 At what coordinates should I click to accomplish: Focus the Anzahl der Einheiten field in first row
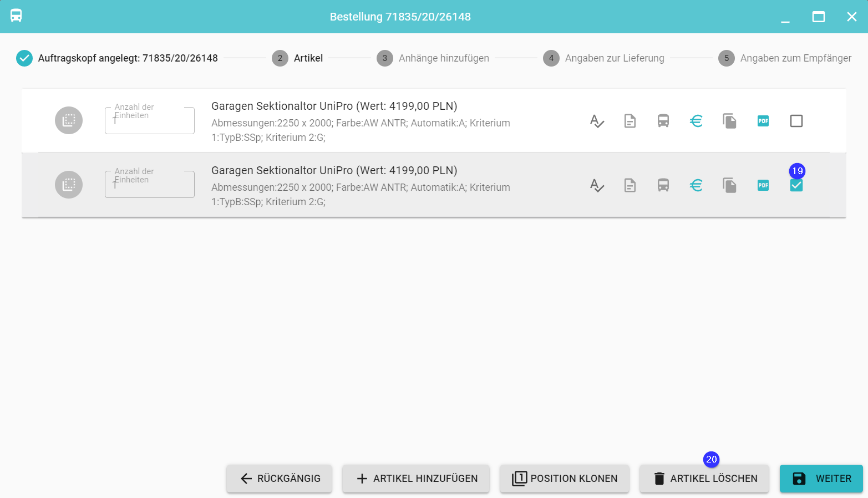click(150, 121)
